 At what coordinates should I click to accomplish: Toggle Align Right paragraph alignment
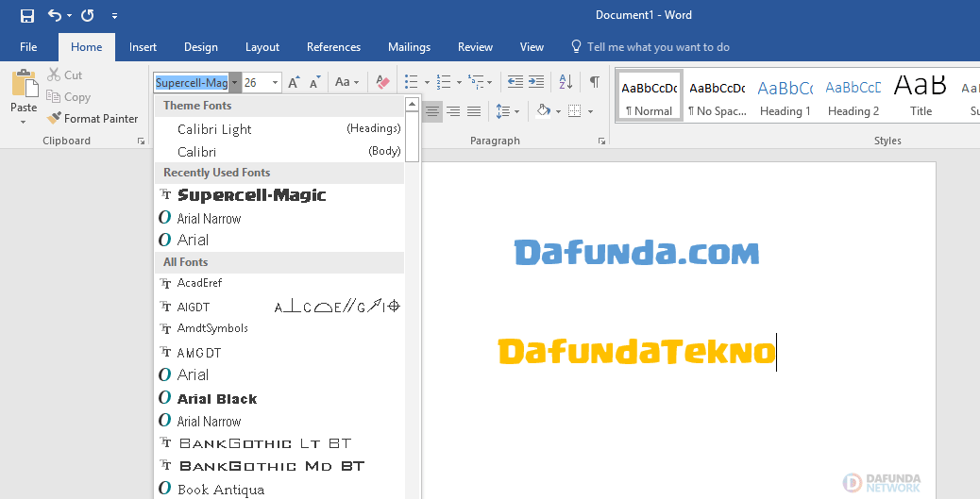[453, 111]
